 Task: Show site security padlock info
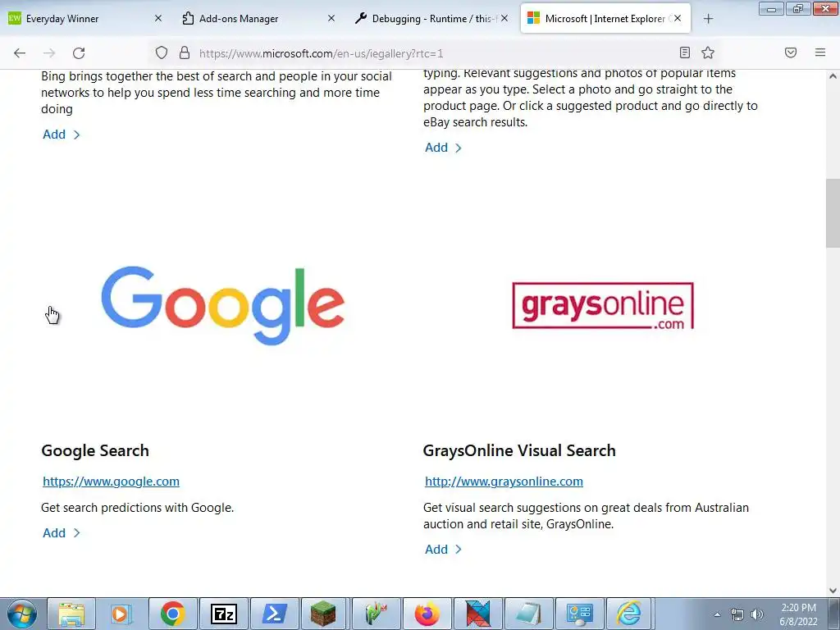tap(185, 52)
